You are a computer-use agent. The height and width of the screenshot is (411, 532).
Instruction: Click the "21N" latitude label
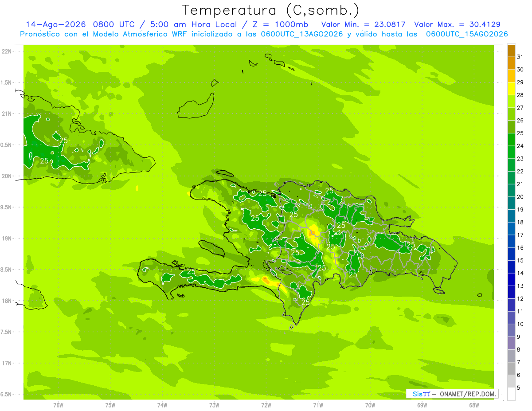point(7,114)
